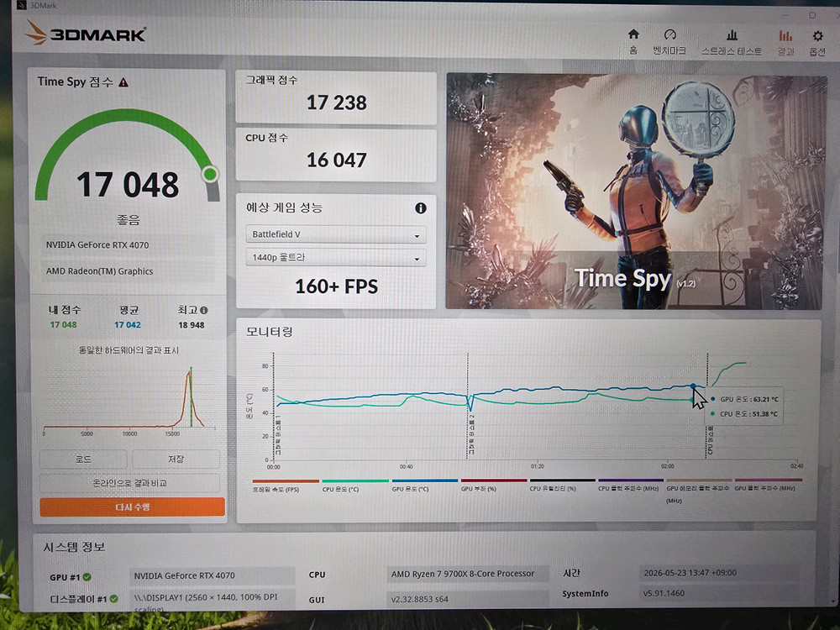Image resolution: width=840 pixels, height=630 pixels.
Task: Click the 160+ FPS estimate text
Action: click(337, 286)
